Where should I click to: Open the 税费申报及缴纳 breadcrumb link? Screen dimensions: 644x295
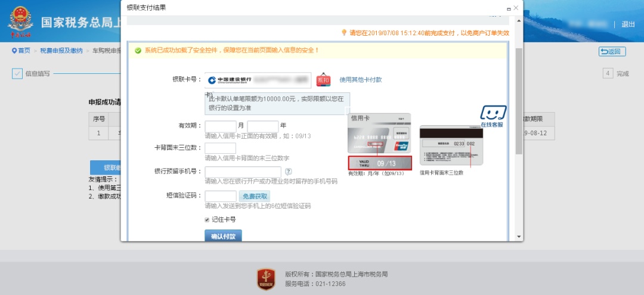(61, 51)
